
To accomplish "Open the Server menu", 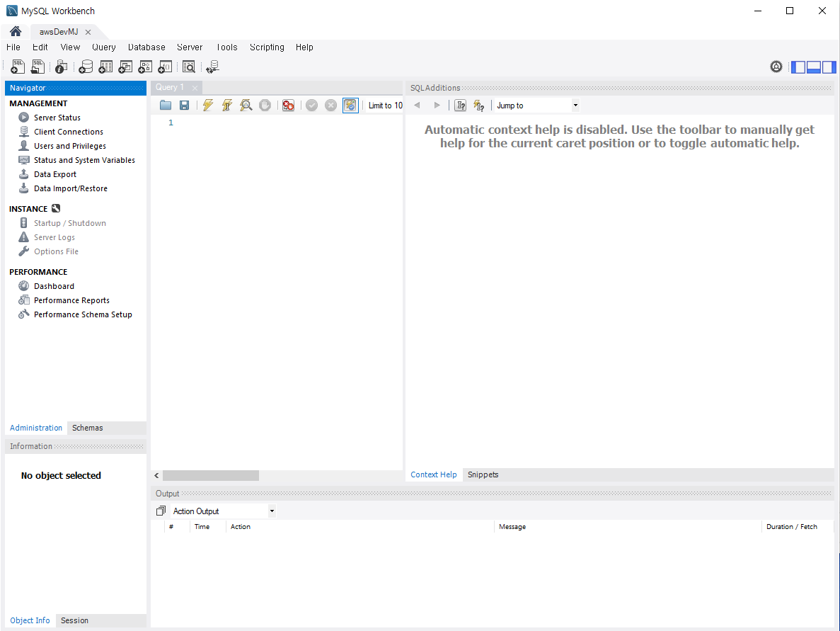I will pos(190,47).
